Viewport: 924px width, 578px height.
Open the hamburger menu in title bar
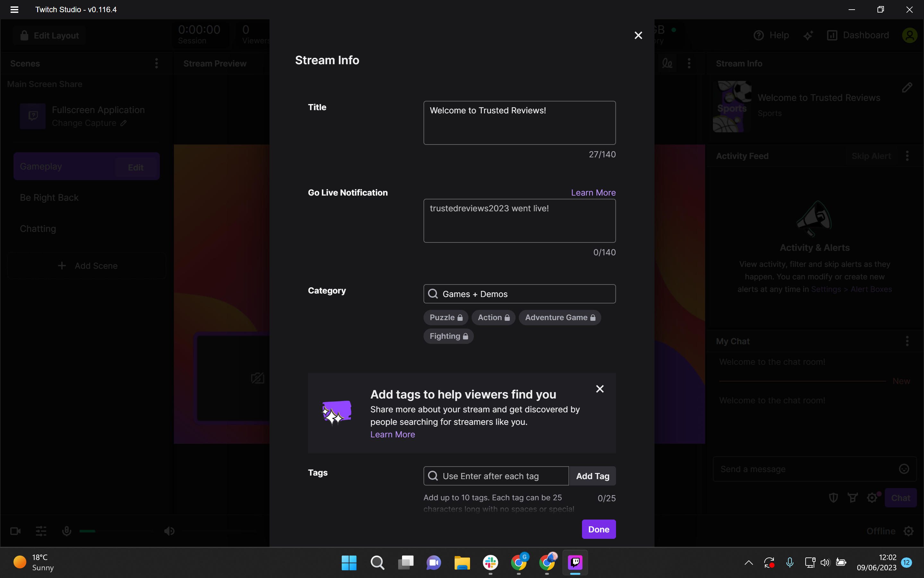[14, 10]
